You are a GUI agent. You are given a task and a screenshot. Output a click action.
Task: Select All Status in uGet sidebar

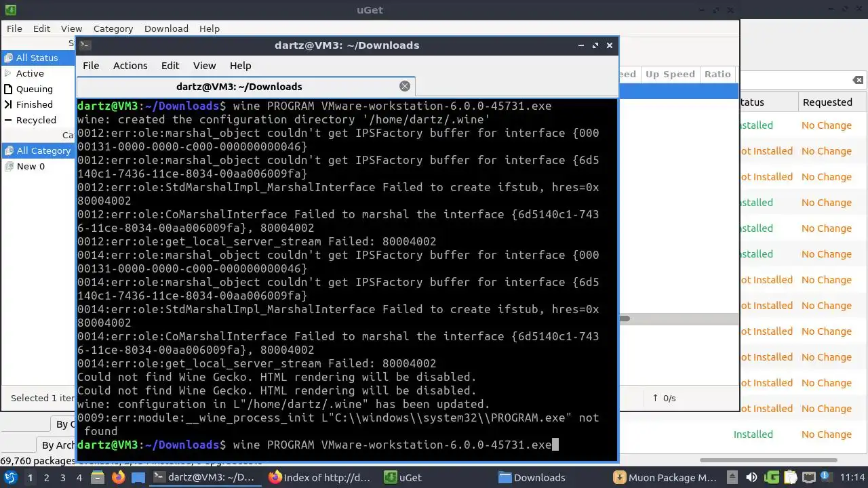39,58
